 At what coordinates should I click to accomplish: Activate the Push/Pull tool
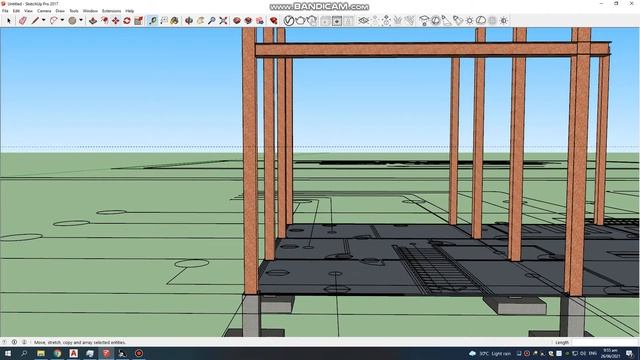pos(93,20)
